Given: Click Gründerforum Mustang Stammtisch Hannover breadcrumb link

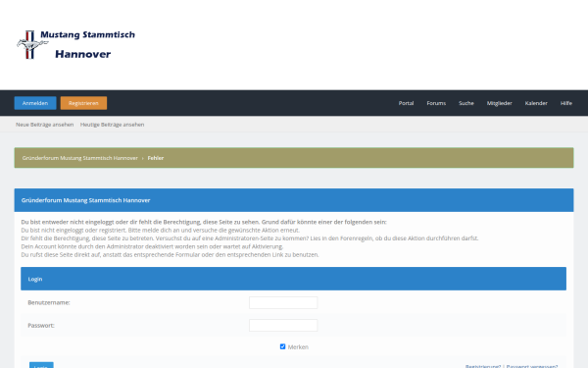Looking at the screenshot, I should click(x=80, y=158).
